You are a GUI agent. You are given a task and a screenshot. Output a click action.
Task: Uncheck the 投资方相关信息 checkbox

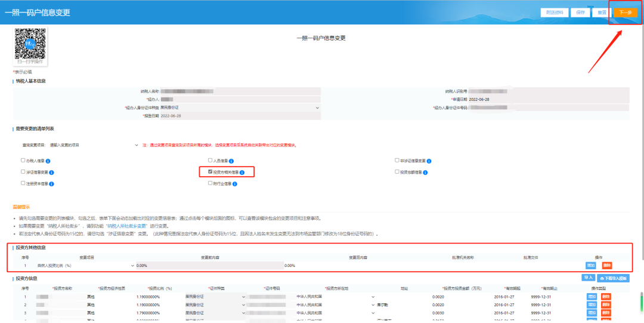(210, 172)
